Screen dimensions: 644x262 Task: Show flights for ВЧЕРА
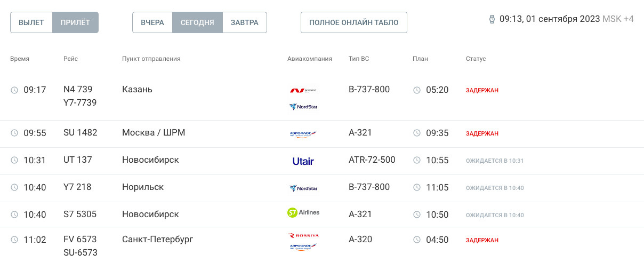coord(152,22)
